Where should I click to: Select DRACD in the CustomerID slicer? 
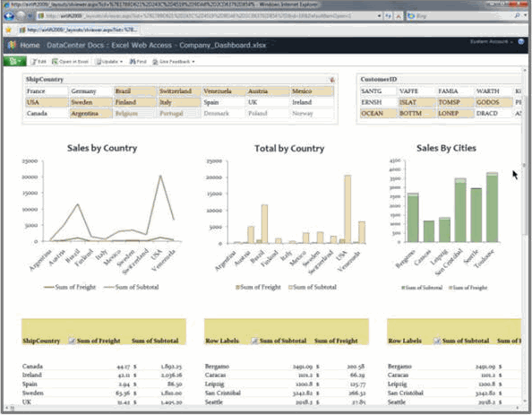pos(493,114)
